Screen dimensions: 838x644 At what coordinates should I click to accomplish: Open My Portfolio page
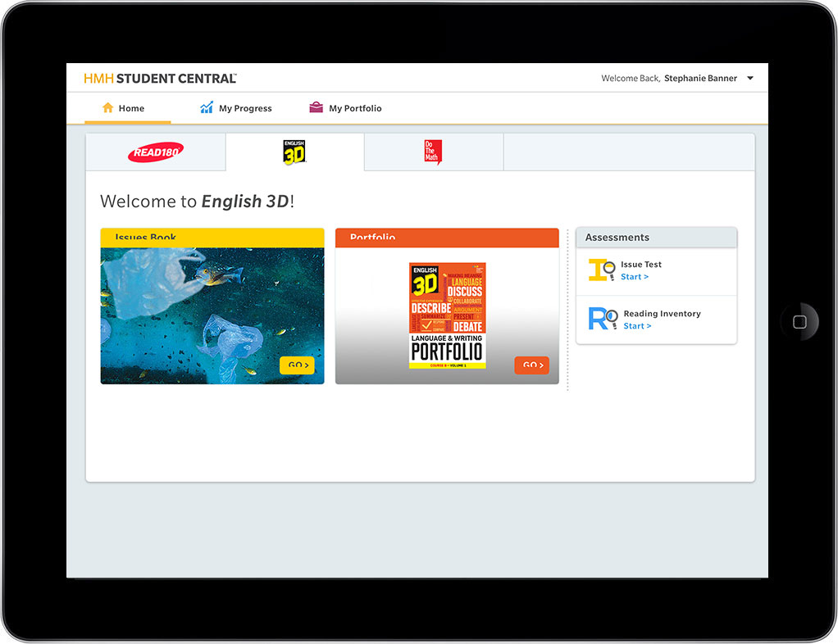point(345,108)
